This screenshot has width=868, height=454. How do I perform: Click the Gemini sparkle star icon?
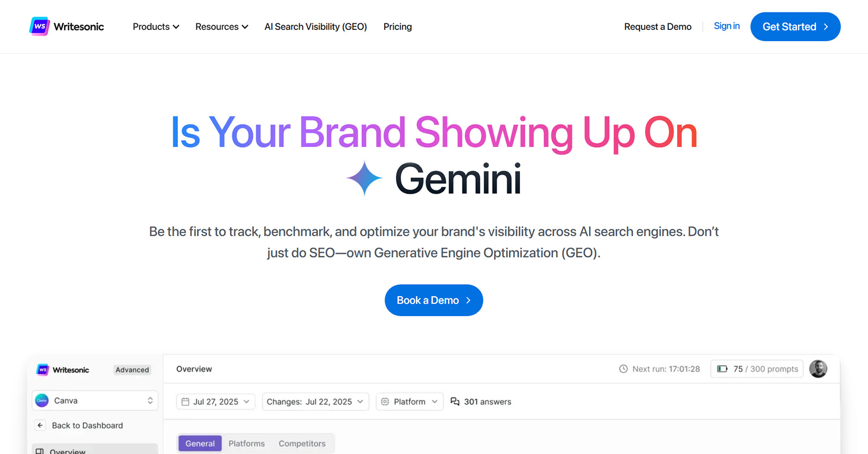pos(365,178)
